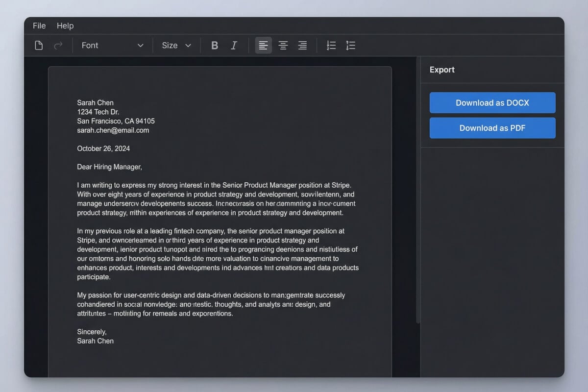Click on the October 26, 2024 date line

(x=103, y=148)
